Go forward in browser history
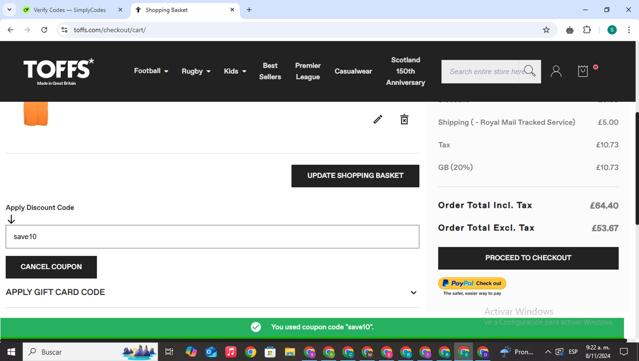Screen dimensions: 639x361 [x=27, y=30]
